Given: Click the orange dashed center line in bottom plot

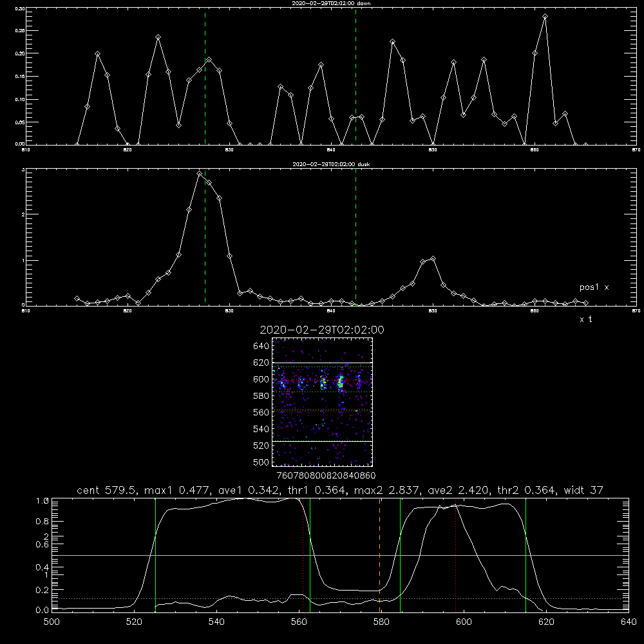Looking at the screenshot, I should coord(379,555).
